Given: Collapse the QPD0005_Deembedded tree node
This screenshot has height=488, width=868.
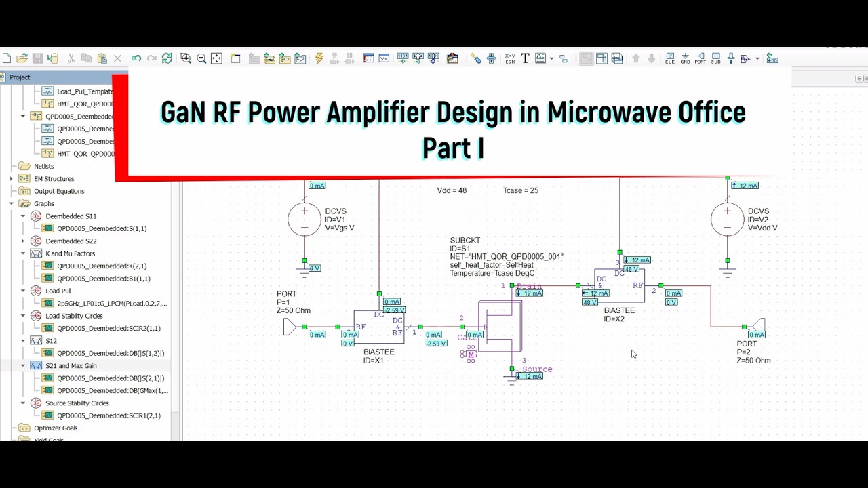Looking at the screenshot, I should pos(22,117).
